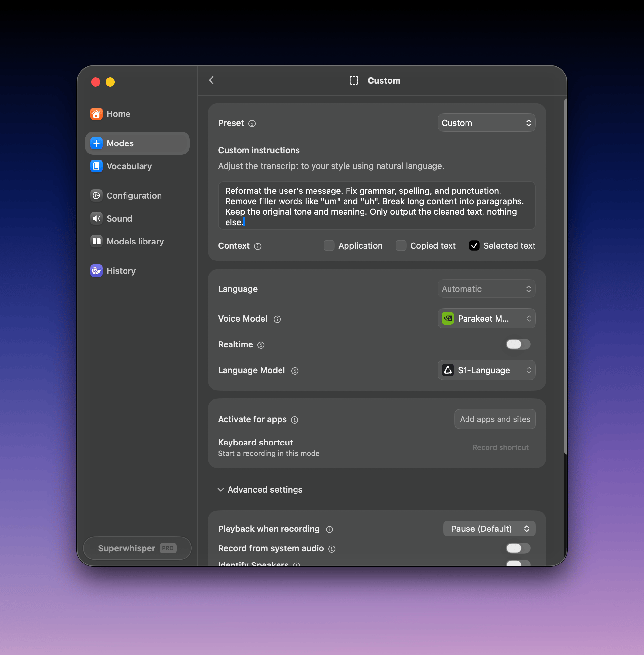Open Sound settings in sidebar

(x=137, y=219)
